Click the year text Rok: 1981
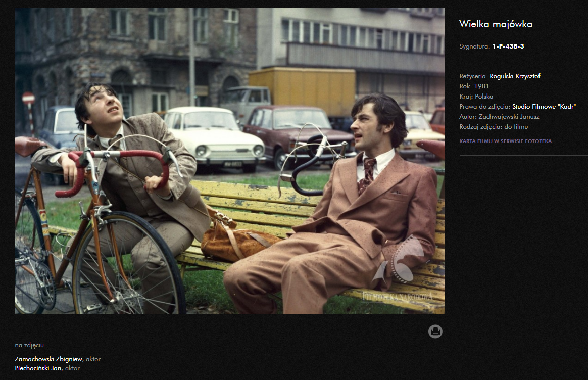 pyautogui.click(x=474, y=86)
